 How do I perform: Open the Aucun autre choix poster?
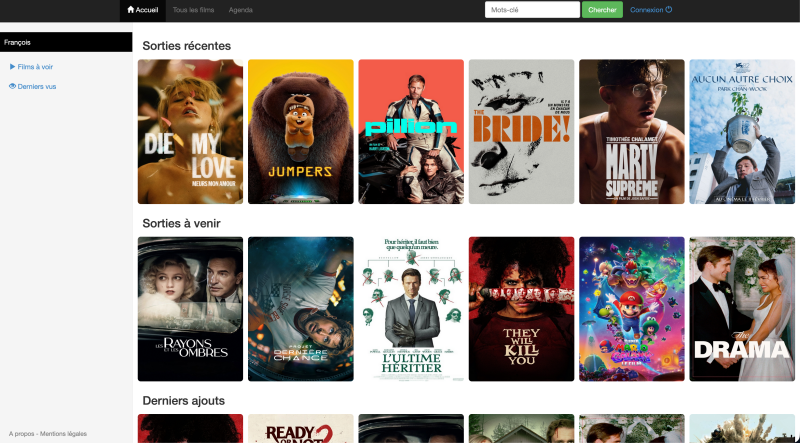click(x=742, y=132)
